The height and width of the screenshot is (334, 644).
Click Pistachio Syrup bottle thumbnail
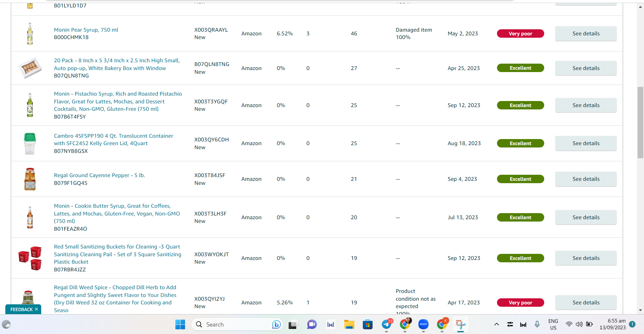[x=30, y=105]
